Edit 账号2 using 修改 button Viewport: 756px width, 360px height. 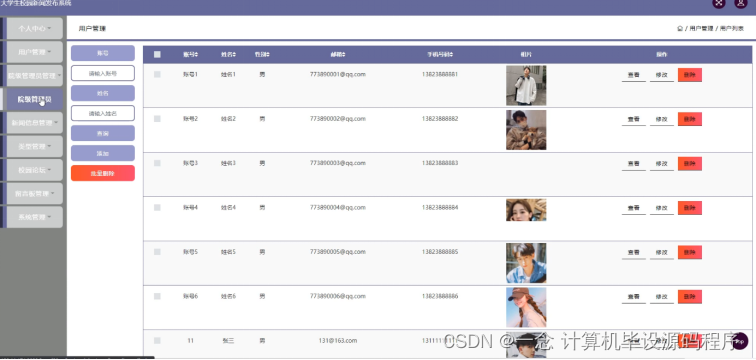coord(662,119)
